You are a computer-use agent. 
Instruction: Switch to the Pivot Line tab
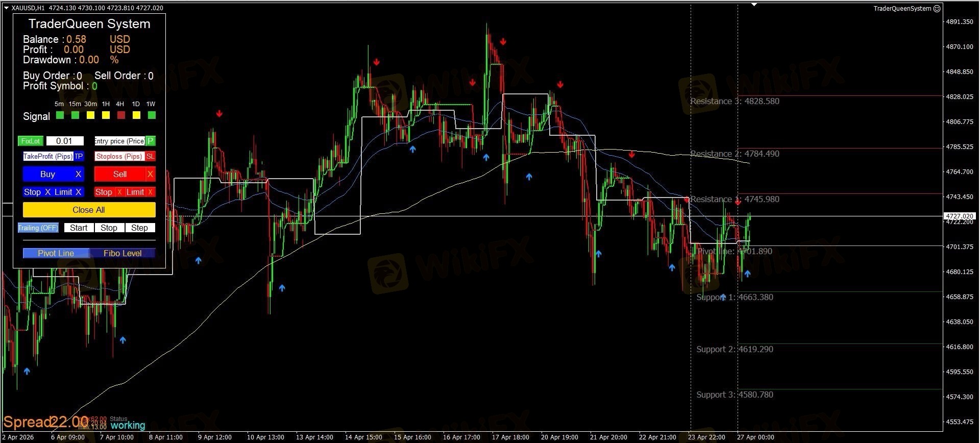56,253
